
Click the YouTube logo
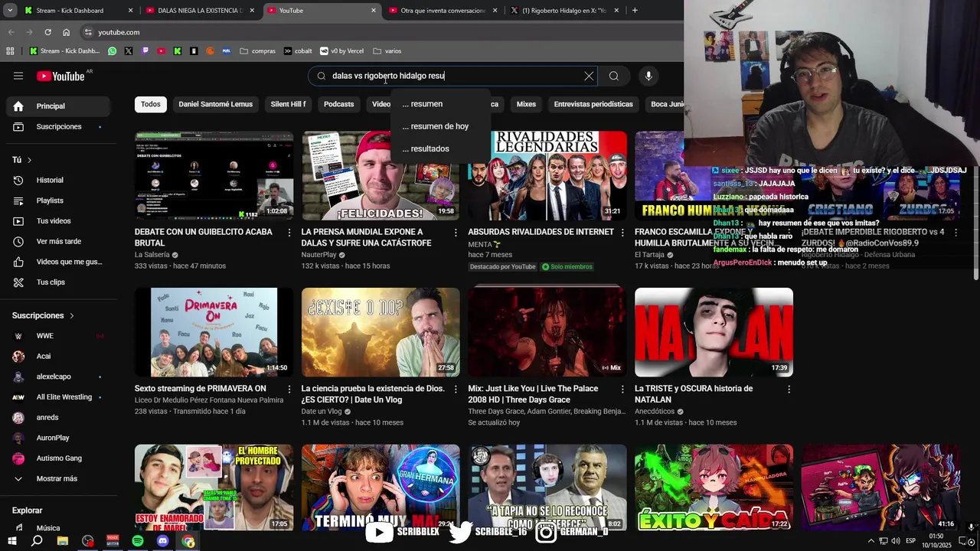[60, 76]
